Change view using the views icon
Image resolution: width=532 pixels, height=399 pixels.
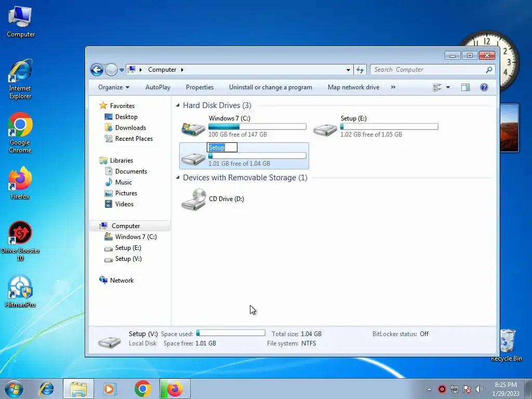(x=437, y=87)
